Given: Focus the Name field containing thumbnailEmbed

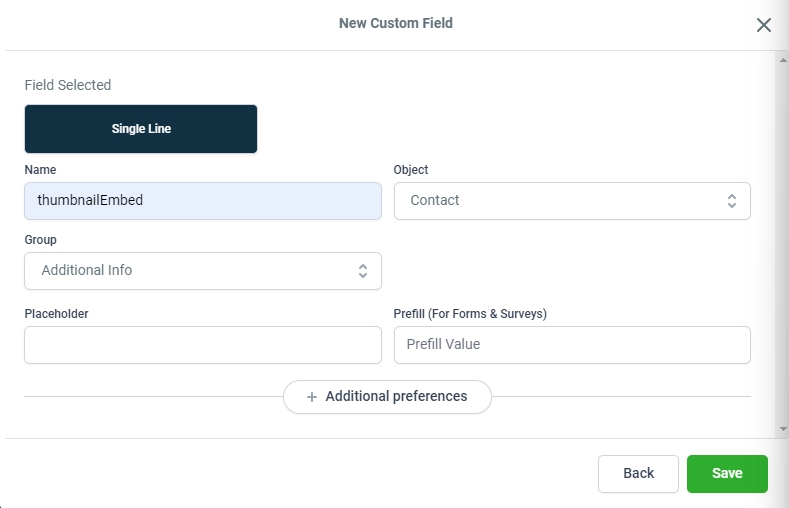Looking at the screenshot, I should point(202,201).
